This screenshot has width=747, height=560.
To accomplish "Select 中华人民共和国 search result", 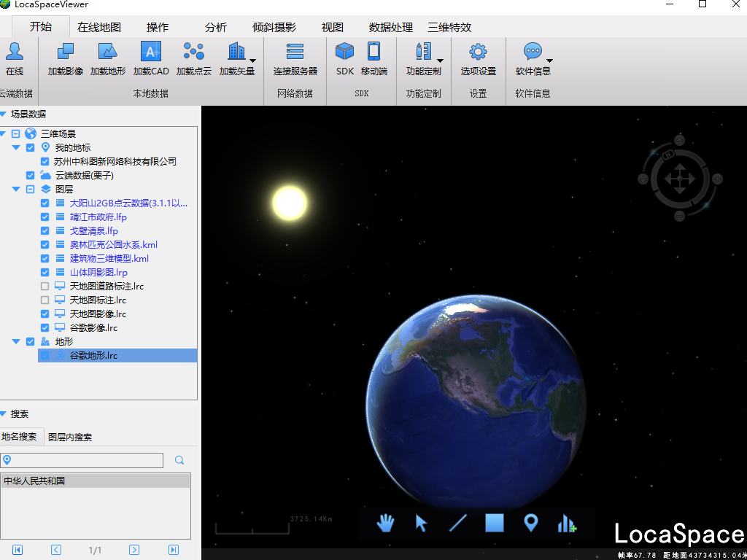I will point(96,481).
